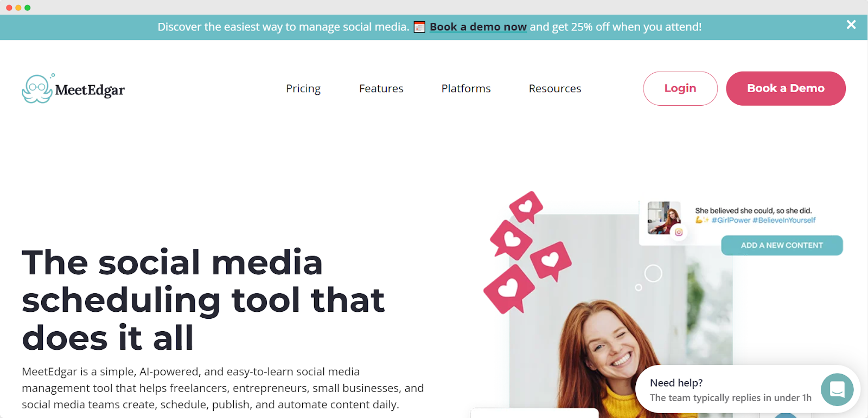Viewport: 868px width, 418px height.
Task: Click the green macOS fullscreen dot
Action: pyautogui.click(x=28, y=8)
